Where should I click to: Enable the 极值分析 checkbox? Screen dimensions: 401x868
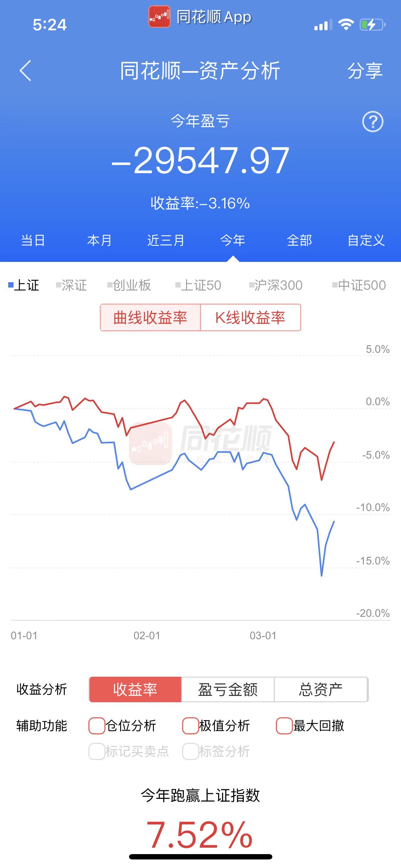[x=190, y=726]
